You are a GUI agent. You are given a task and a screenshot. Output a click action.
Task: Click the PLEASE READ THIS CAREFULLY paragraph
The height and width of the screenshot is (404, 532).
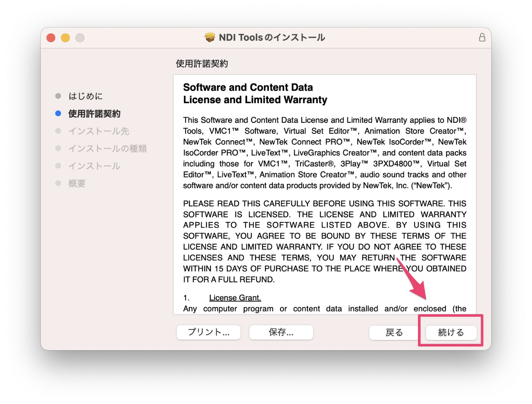tap(325, 241)
